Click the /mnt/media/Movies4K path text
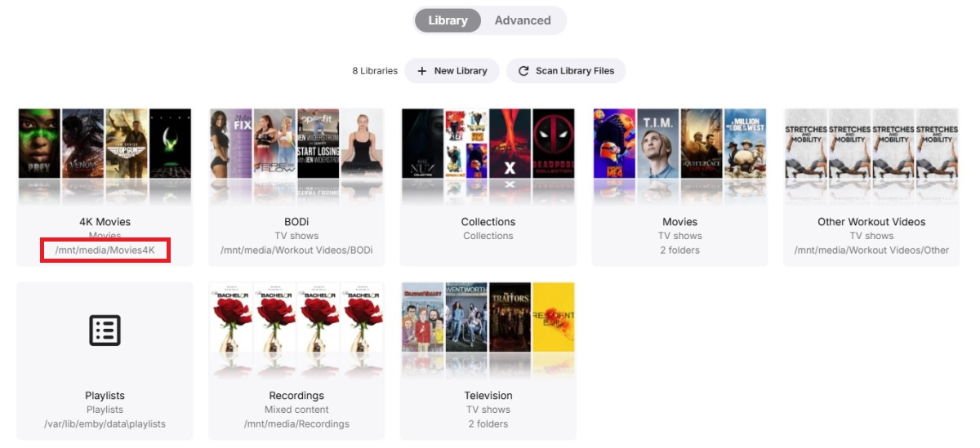The width and height of the screenshot is (980, 448). click(105, 250)
